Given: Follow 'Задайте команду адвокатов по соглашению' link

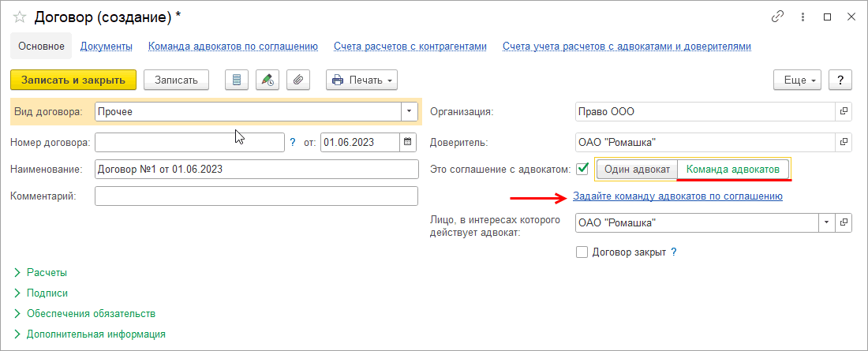Looking at the screenshot, I should point(678,196).
